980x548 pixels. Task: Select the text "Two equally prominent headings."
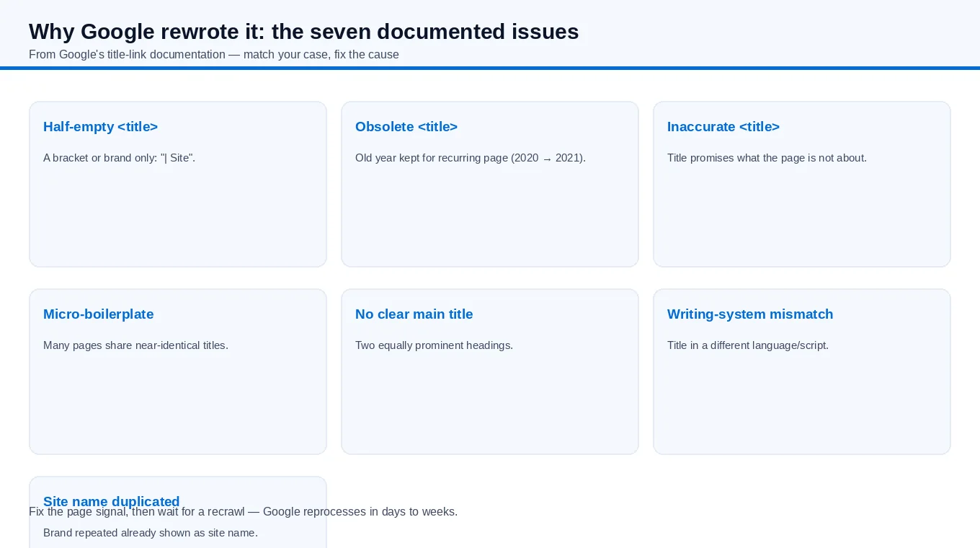pos(434,345)
